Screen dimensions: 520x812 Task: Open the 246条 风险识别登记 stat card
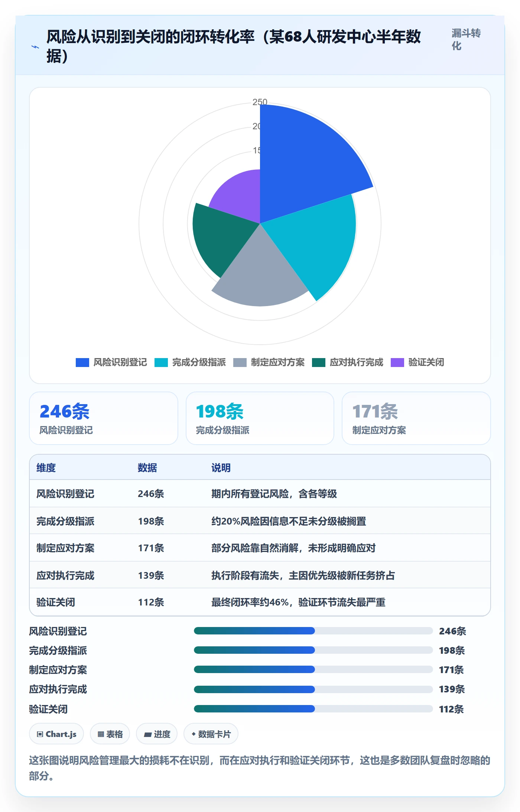[x=104, y=418]
